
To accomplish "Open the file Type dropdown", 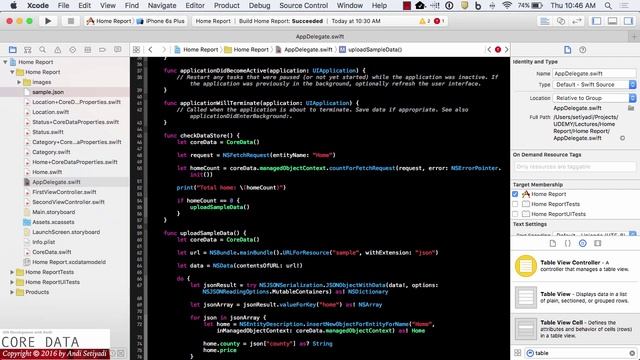I will click(594, 84).
